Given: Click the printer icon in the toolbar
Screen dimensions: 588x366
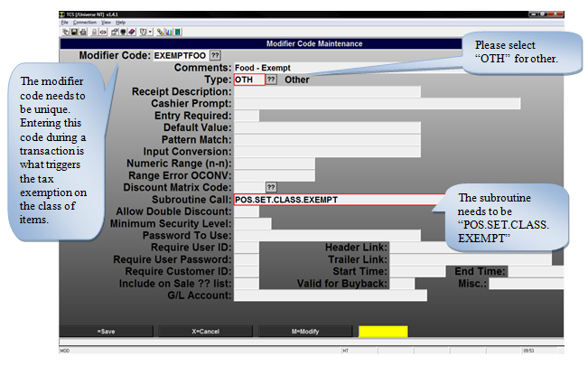Looking at the screenshot, I should pyautogui.click(x=83, y=32).
